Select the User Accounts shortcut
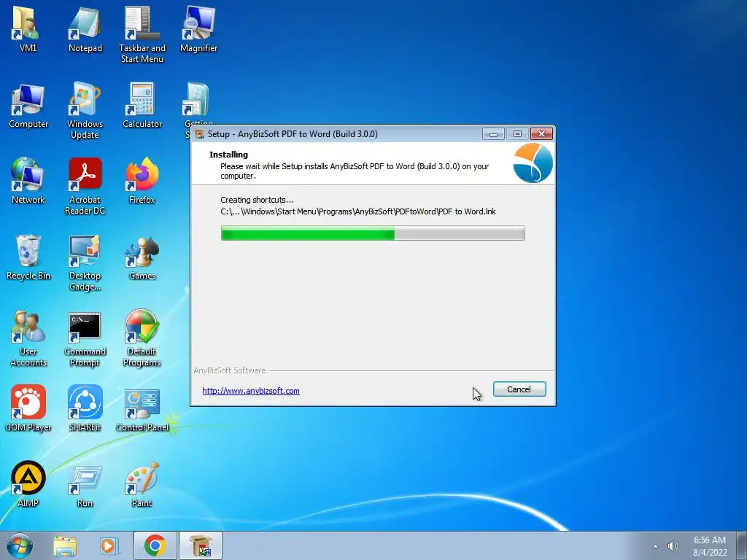Screen dimensions: 747x560 pyautogui.click(x=28, y=338)
